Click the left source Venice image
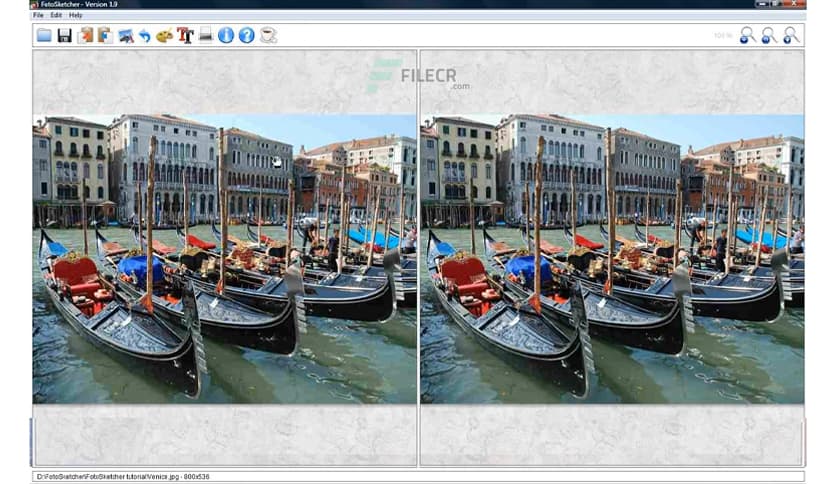 pos(224,259)
